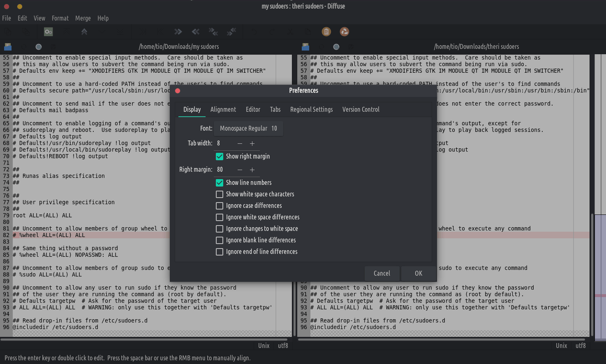Uncheck Show right margin
Viewport: 606px width, 364px height.
pos(220,157)
